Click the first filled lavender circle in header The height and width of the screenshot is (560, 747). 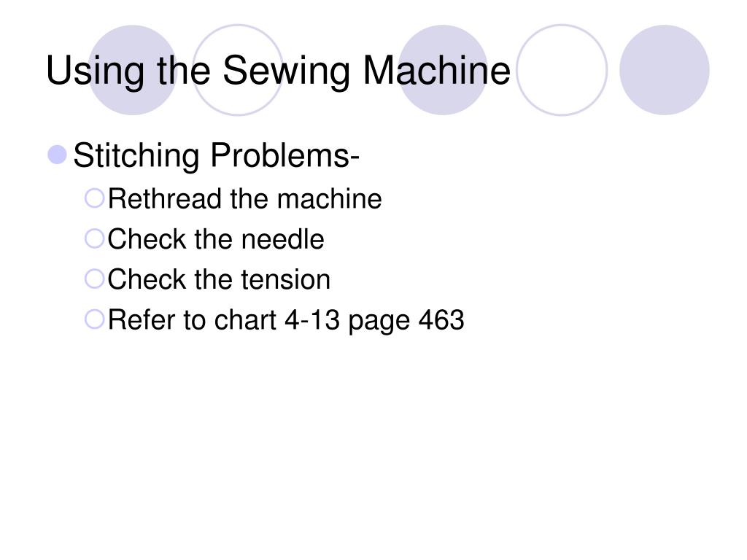tap(133, 70)
